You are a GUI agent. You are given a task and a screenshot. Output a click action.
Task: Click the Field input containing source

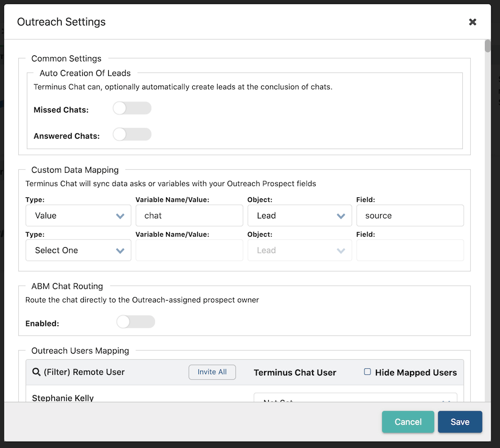point(410,215)
